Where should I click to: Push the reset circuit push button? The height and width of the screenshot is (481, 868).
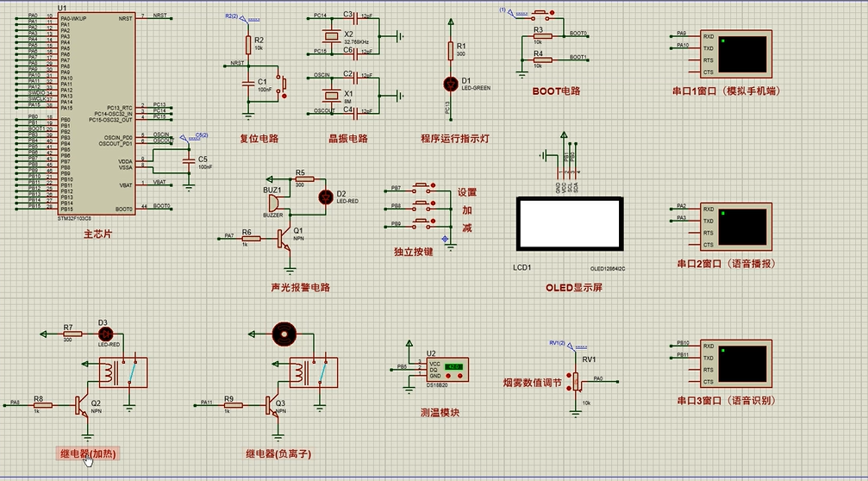coord(284,84)
